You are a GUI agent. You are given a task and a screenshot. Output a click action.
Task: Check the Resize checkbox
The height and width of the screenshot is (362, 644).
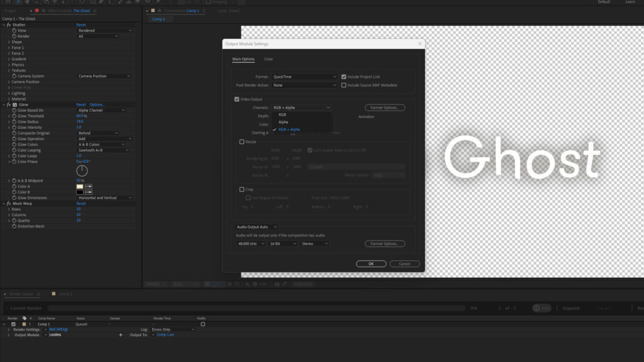point(242,141)
